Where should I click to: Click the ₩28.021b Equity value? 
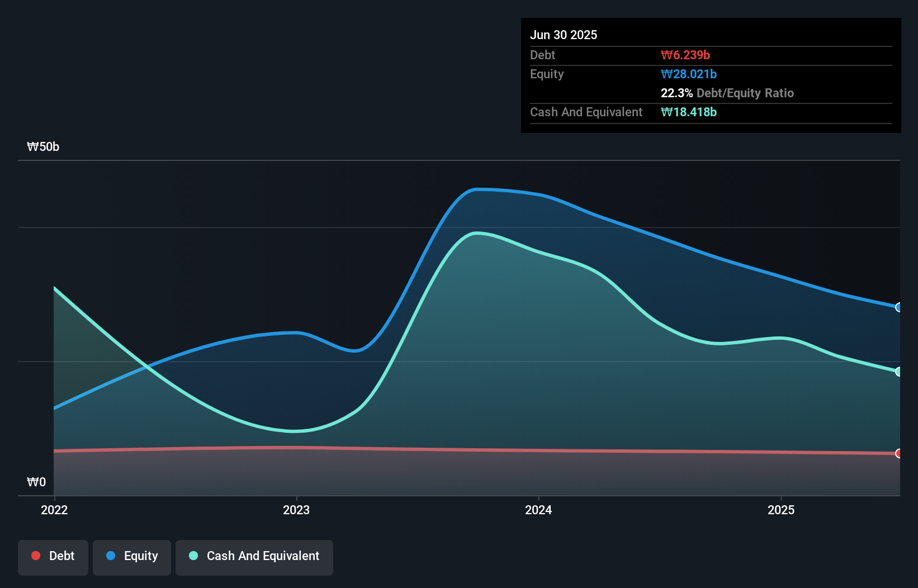[x=689, y=74]
